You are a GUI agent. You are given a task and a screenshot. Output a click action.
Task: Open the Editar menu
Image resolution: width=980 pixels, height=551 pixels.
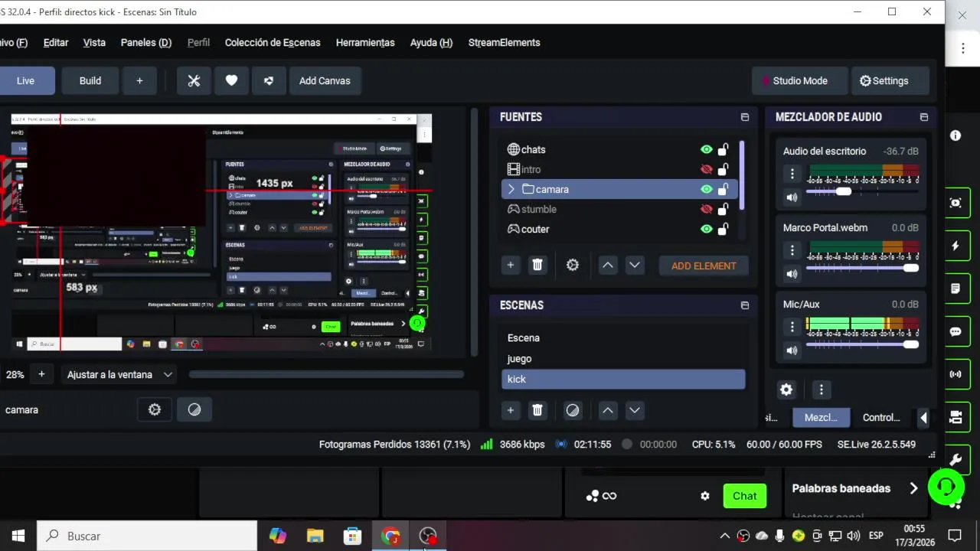coord(56,43)
